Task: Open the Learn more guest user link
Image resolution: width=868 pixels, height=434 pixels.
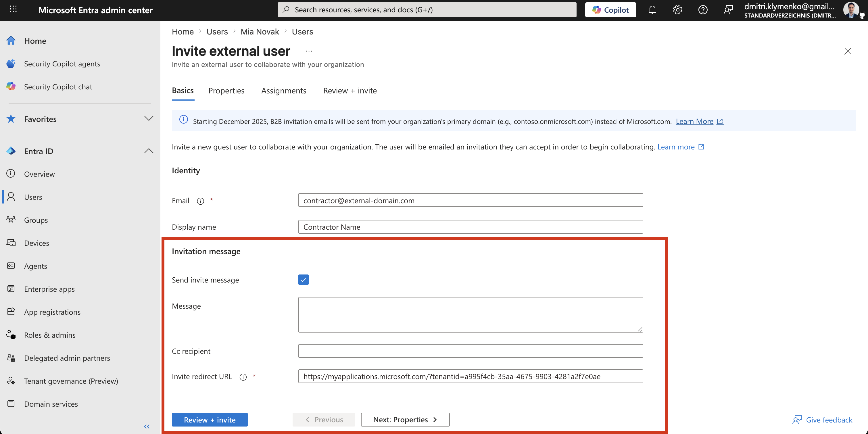Action: coord(681,147)
